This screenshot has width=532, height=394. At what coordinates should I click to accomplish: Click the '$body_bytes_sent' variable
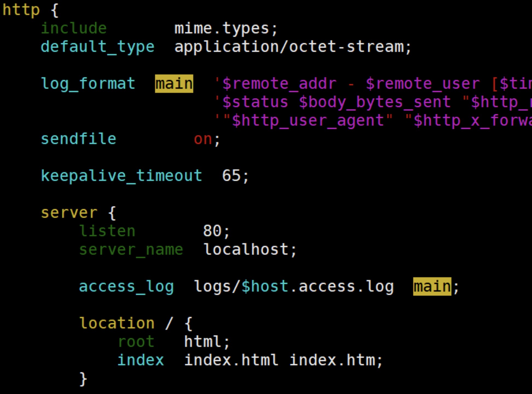coord(375,103)
